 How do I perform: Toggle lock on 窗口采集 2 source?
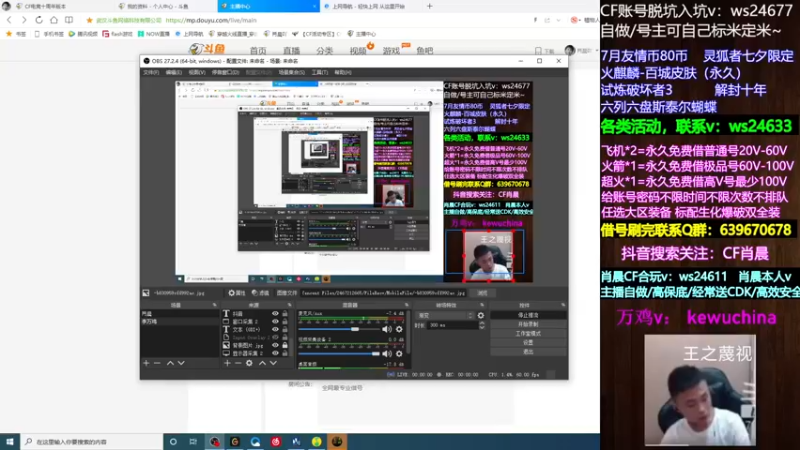tap(285, 321)
